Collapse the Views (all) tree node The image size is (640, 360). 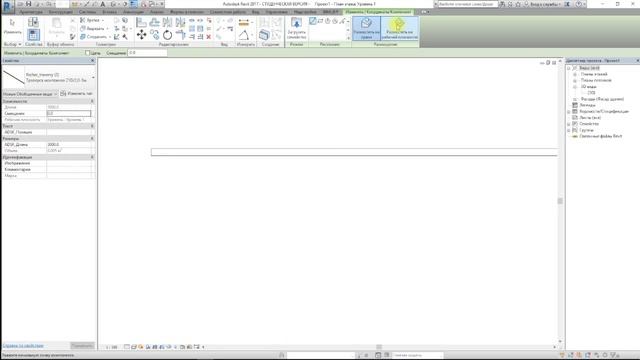click(569, 68)
